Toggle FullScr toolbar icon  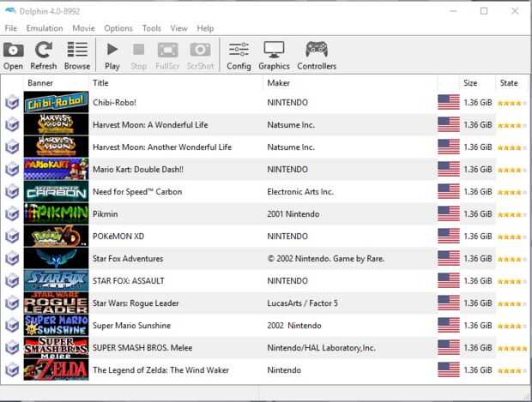(167, 56)
